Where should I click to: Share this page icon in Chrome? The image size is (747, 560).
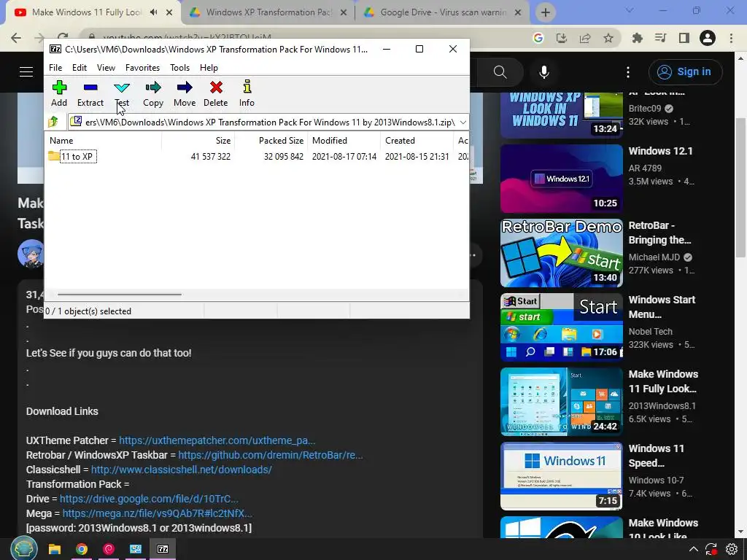[x=585, y=38]
